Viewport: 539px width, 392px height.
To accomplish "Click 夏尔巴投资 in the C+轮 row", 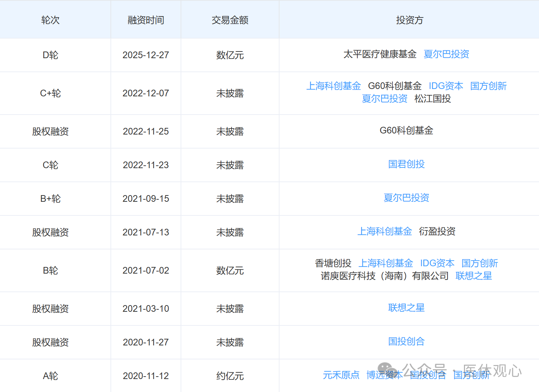I will click(384, 99).
